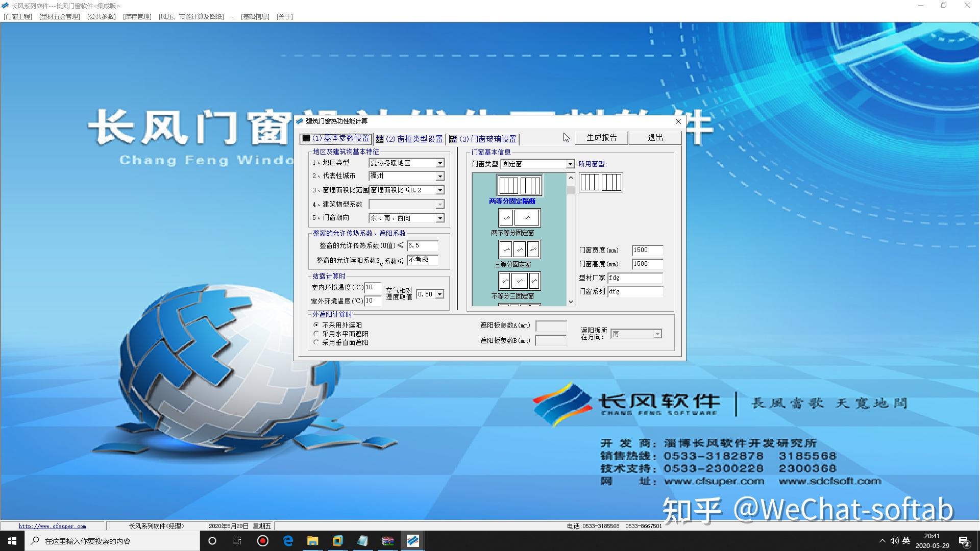Open Task View on the taskbar
Viewport: 980px width, 551px height.
click(x=237, y=541)
